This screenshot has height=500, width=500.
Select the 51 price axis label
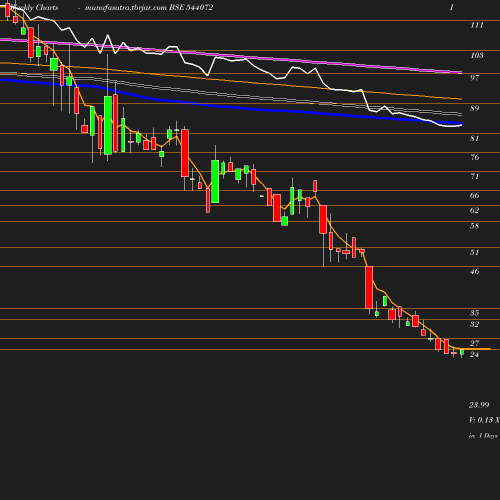pos(475,252)
